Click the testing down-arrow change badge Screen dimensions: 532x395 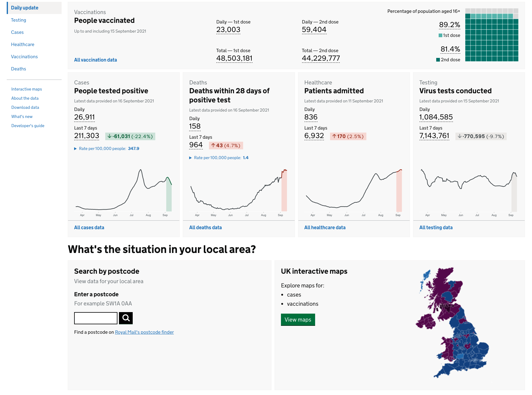[x=481, y=137]
